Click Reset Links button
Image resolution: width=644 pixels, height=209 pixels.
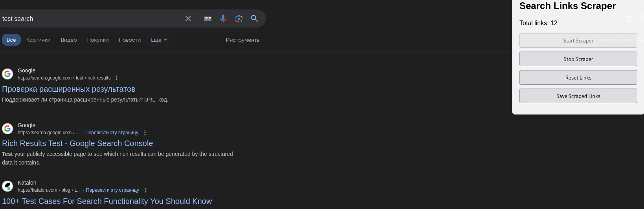click(x=578, y=78)
